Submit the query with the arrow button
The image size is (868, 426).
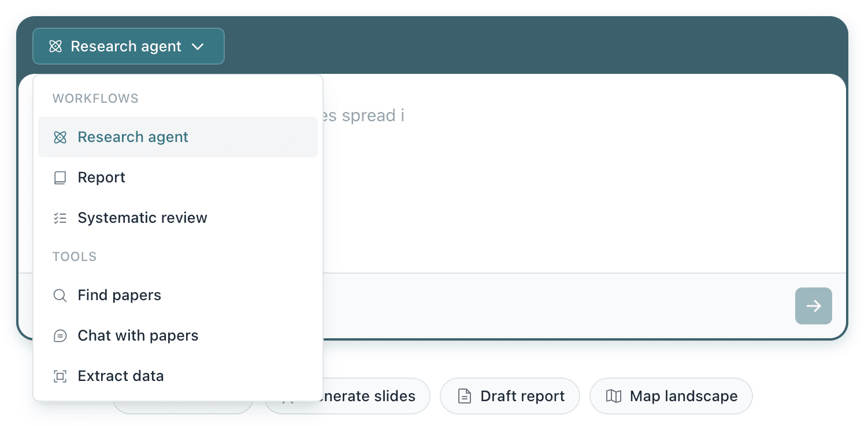pos(814,306)
